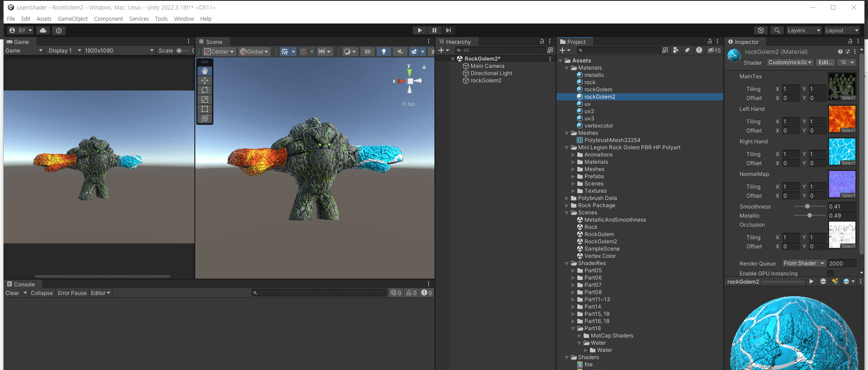Open the draw mode shading dropdown
The image size is (868, 370).
pyautogui.click(x=350, y=52)
